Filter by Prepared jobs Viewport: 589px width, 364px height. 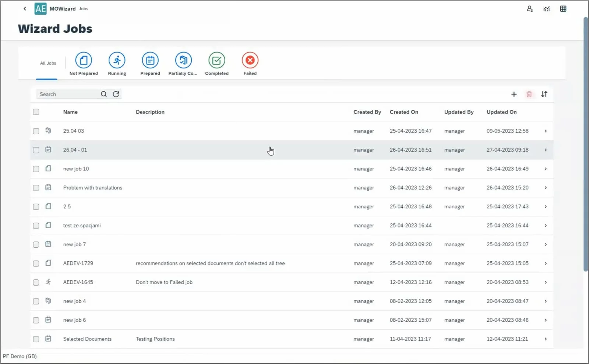[150, 64]
